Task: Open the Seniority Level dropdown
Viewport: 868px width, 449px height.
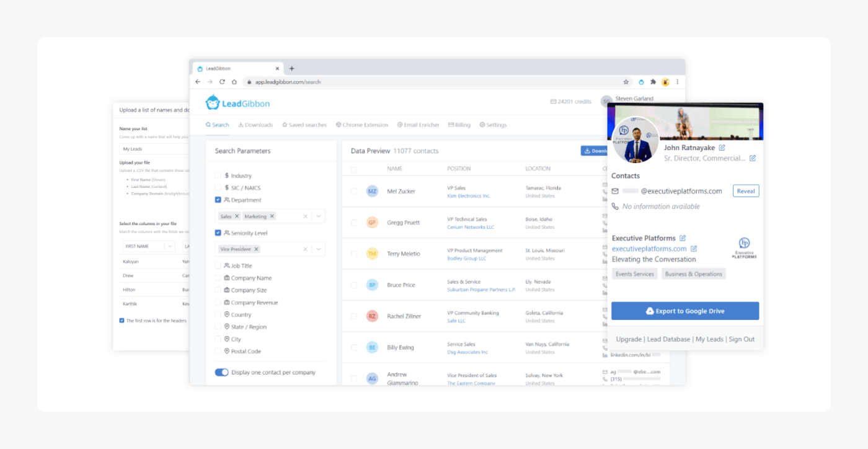Action: (x=318, y=249)
